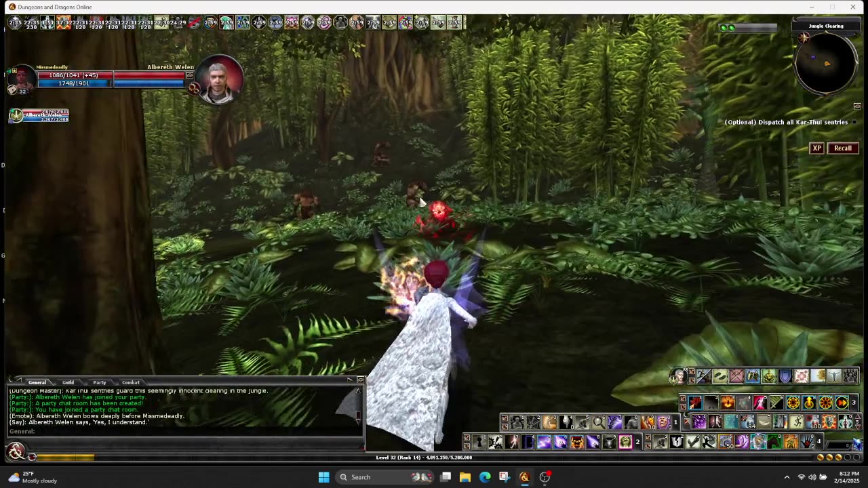Click the purple bald face icon on hotbar 1
Image resolution: width=868 pixels, height=488 pixels.
[x=664, y=422]
